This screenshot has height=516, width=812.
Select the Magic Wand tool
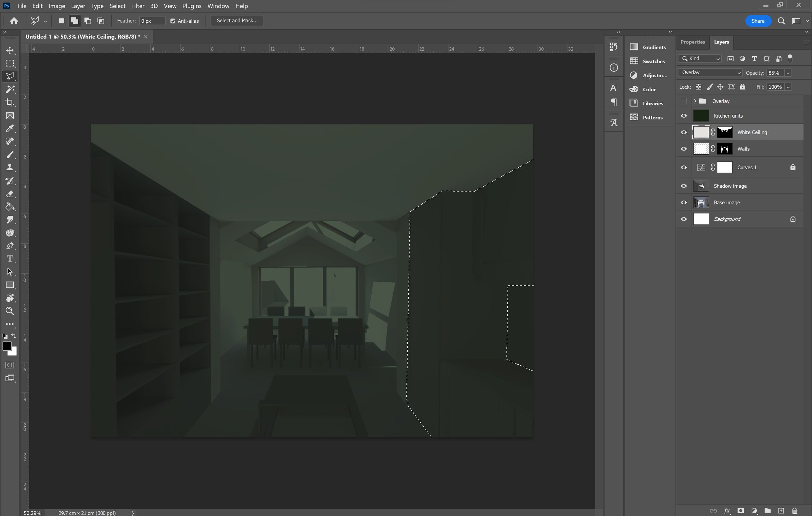point(10,89)
